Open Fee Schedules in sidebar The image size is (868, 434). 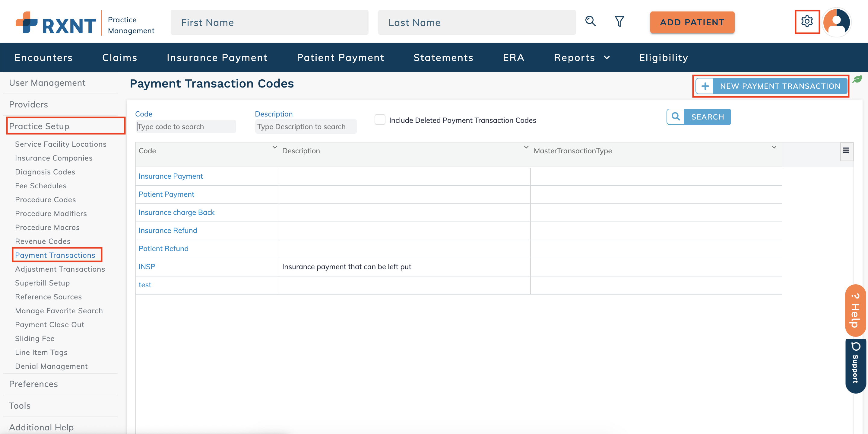tap(40, 186)
